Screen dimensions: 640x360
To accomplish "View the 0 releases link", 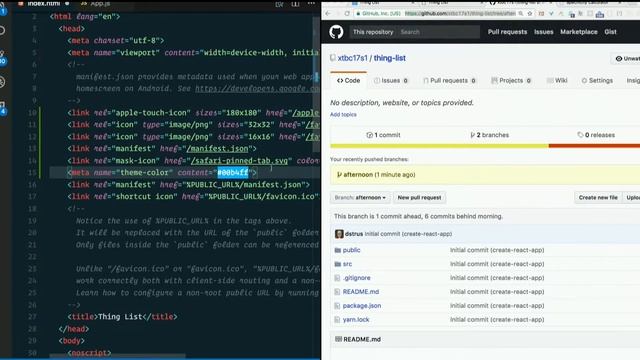I will click(596, 135).
